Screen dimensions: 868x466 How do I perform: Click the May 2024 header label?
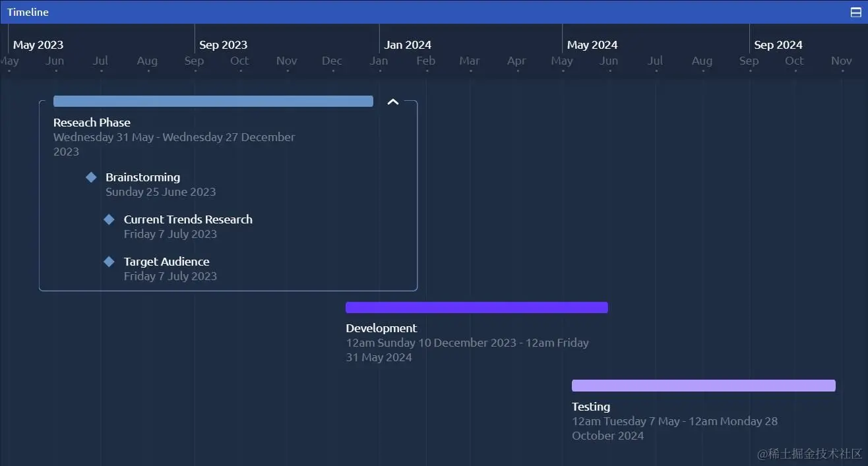click(592, 45)
